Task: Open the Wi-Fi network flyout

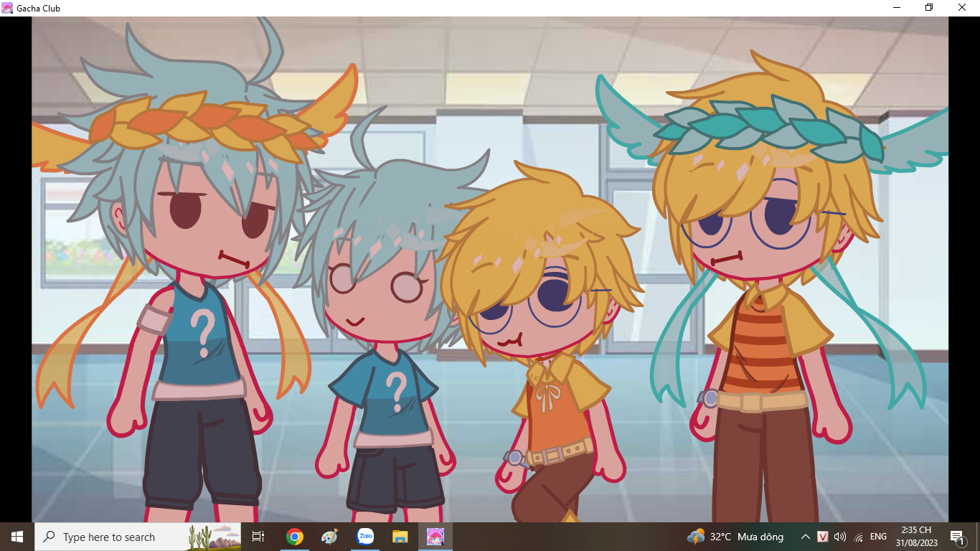Action: click(x=858, y=537)
